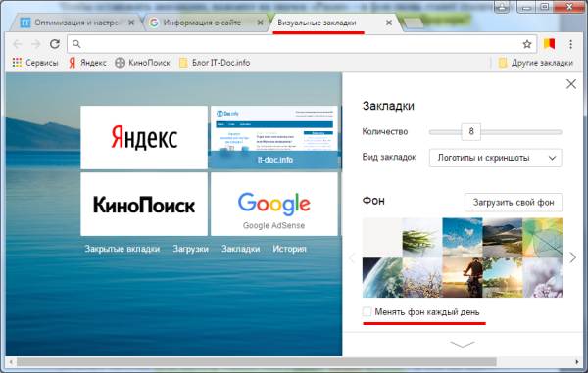The width and height of the screenshot is (588, 373).
Task: Open the it-doc.info visual bookmark tile
Action: [274, 137]
